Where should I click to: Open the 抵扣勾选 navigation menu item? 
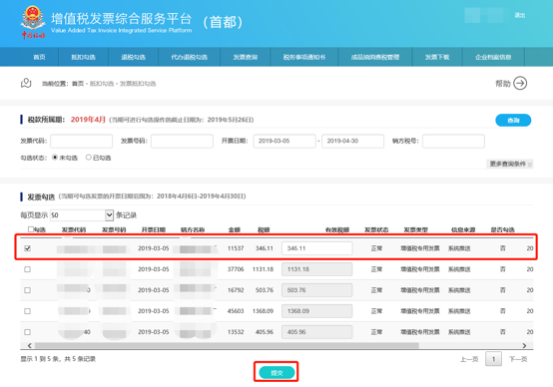point(83,57)
